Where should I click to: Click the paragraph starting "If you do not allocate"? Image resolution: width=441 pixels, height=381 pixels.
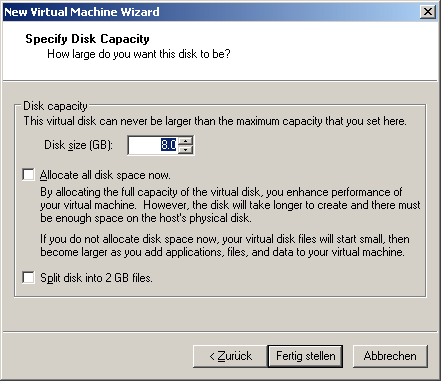click(x=225, y=245)
